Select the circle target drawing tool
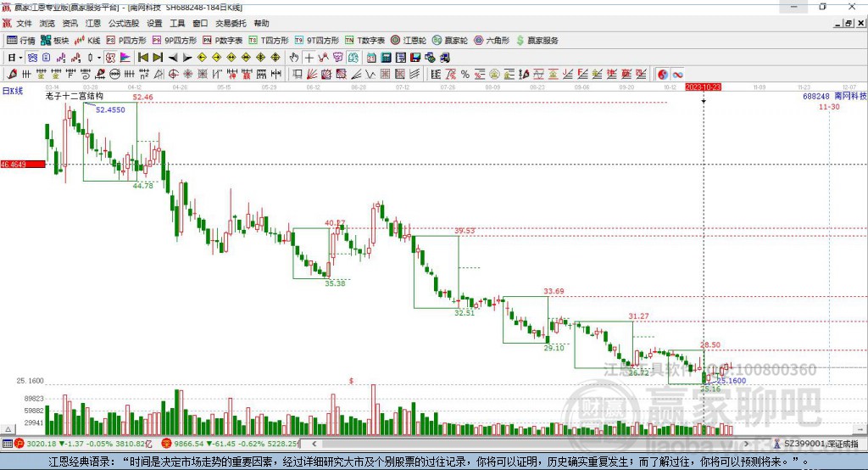 pyautogui.click(x=173, y=75)
